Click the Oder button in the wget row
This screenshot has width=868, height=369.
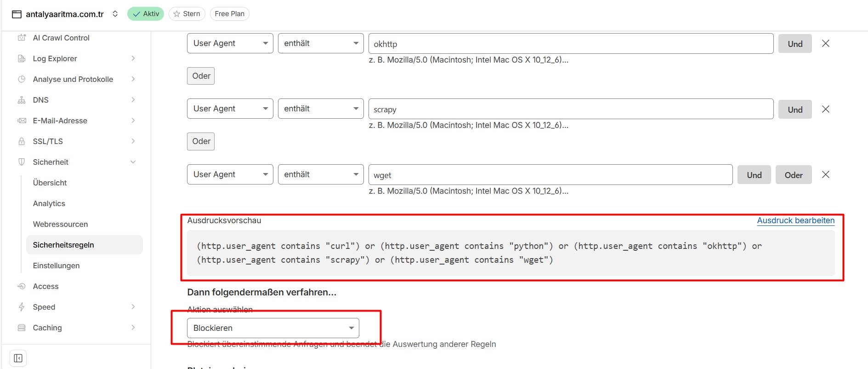tap(793, 175)
